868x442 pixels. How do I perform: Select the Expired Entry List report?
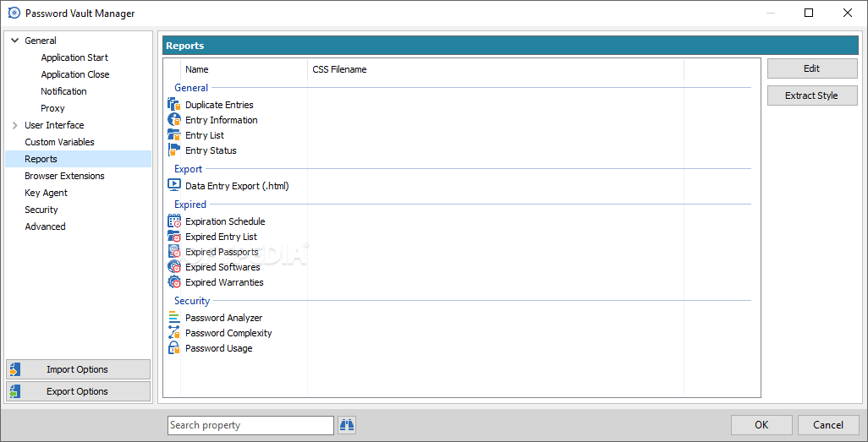[222, 237]
